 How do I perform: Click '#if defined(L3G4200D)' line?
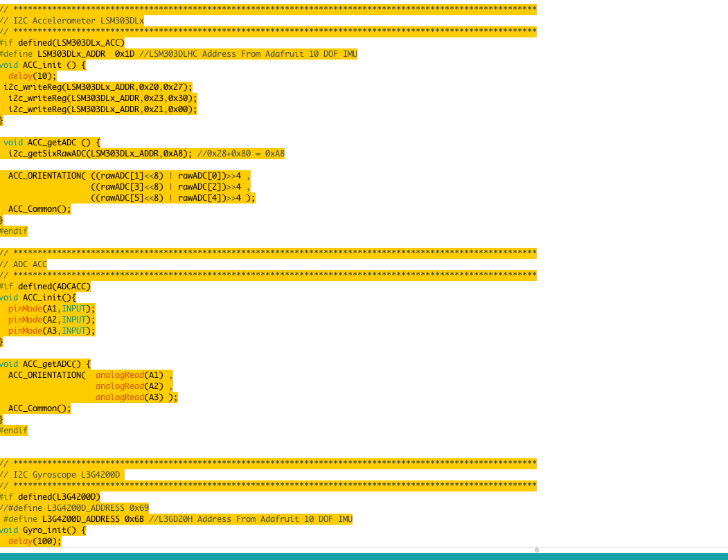click(50, 497)
